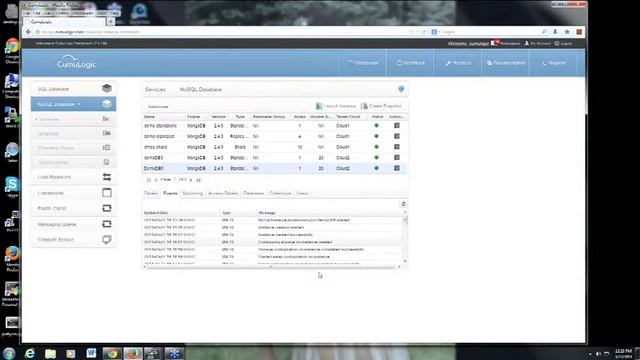Screen dimensions: 640x360
Task: Sort instances by Name column header
Action: click(x=164, y=117)
